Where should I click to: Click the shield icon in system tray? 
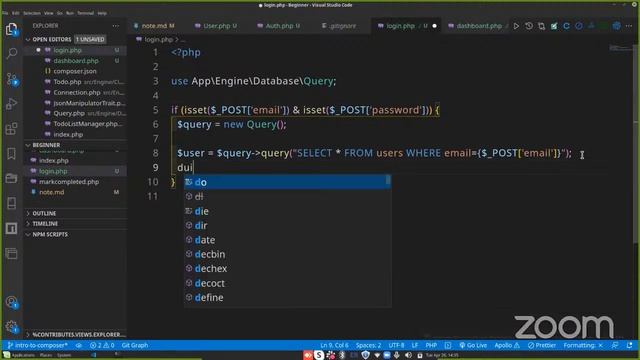[365, 356]
